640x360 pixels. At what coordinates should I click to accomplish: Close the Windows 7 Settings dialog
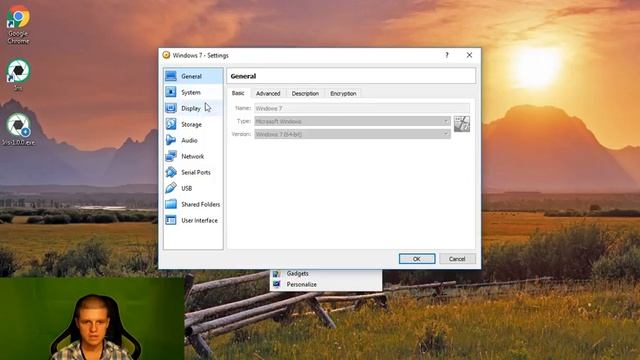pyautogui.click(x=469, y=55)
